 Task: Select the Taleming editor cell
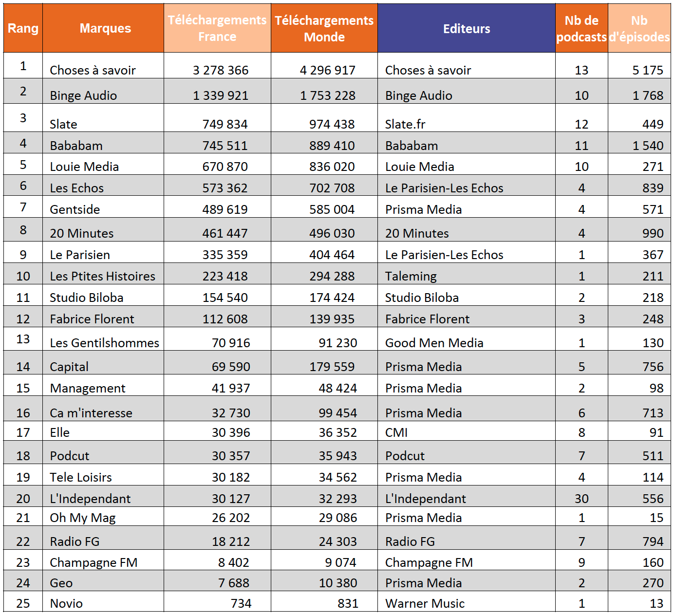tap(411, 276)
